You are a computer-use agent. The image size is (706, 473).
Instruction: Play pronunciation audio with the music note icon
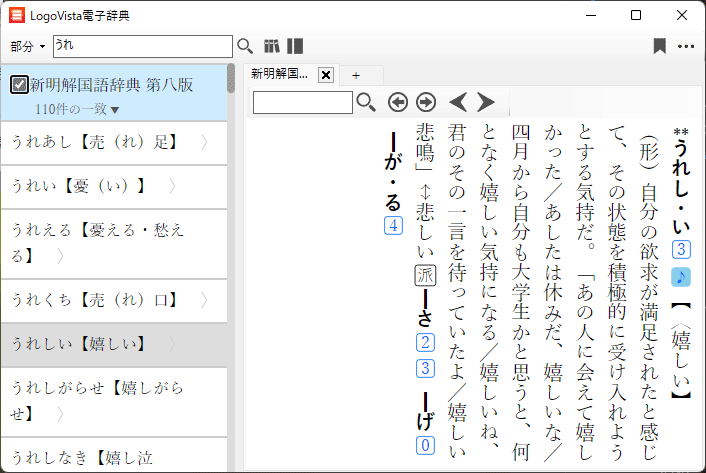point(681,277)
